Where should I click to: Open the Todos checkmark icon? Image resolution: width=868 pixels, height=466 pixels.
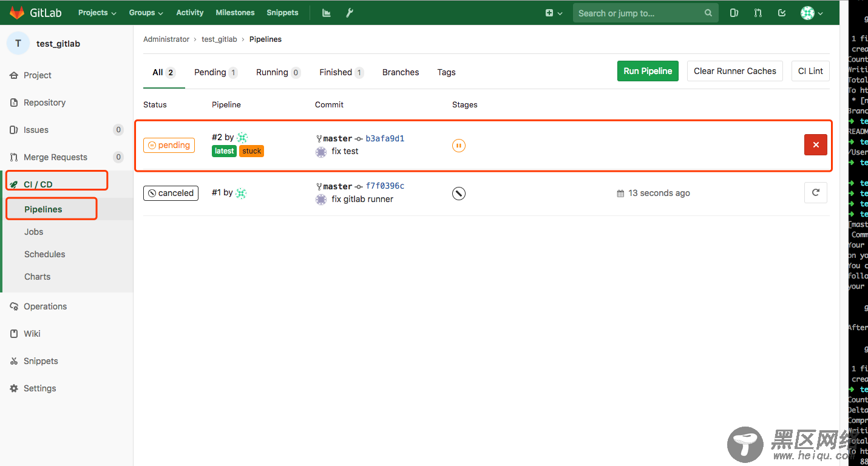[x=782, y=13]
